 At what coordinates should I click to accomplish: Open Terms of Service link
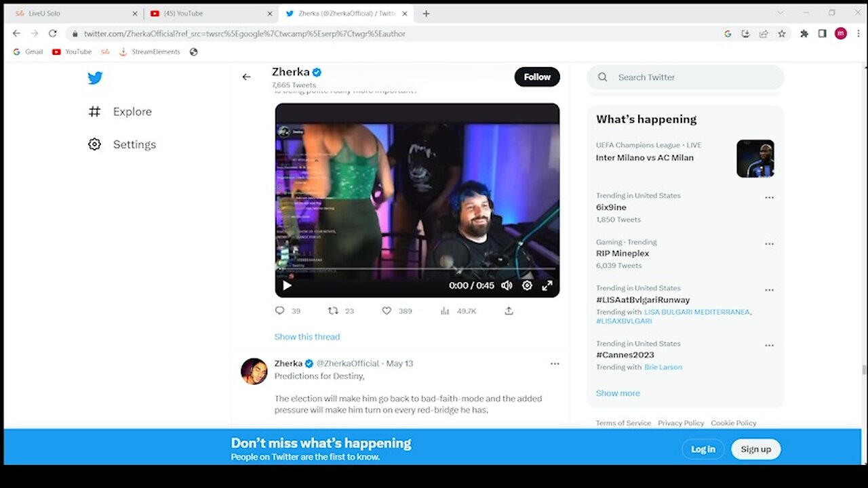(x=623, y=423)
